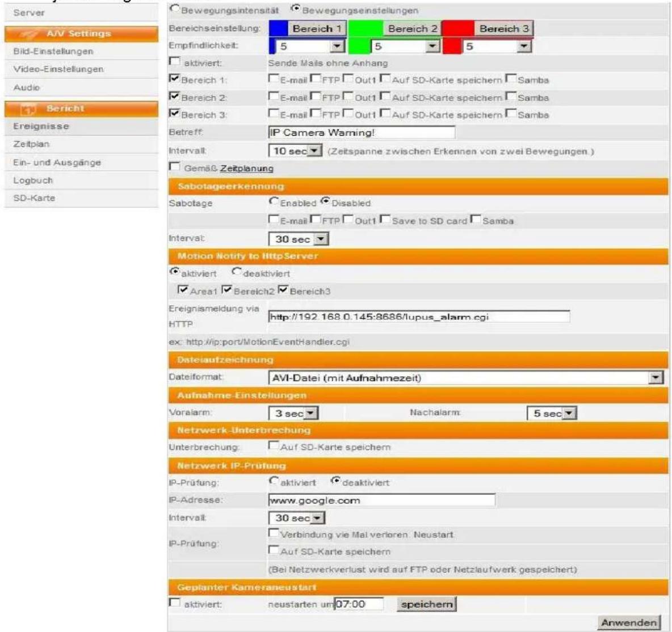Enable E-mail for Bereich 1
This screenshot has height=632, width=672.
pyautogui.click(x=274, y=79)
